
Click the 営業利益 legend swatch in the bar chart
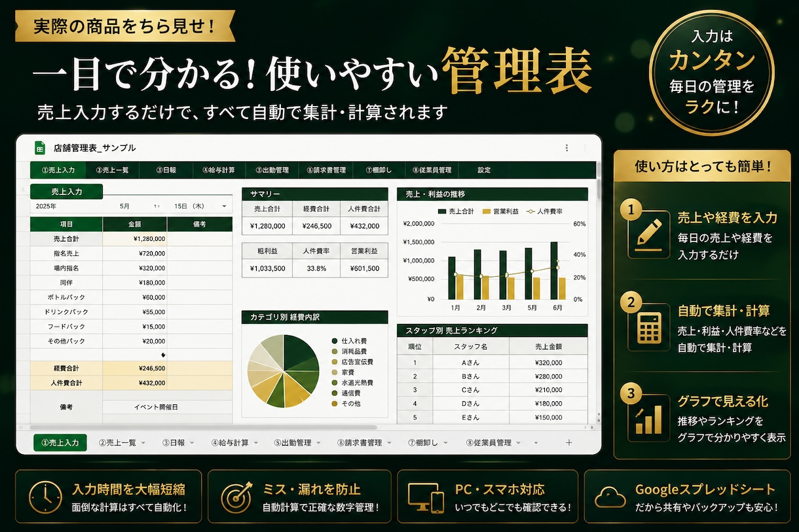tap(487, 211)
